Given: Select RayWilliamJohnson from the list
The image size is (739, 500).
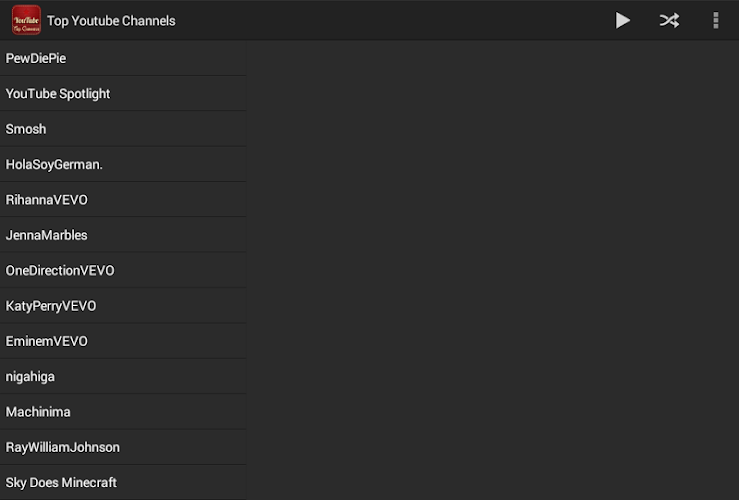Looking at the screenshot, I should coord(122,447).
